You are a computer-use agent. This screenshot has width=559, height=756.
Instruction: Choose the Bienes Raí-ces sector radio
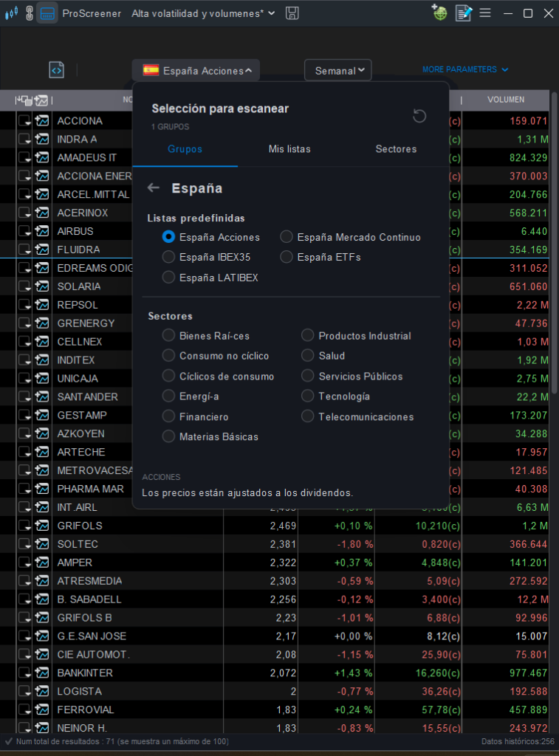168,335
